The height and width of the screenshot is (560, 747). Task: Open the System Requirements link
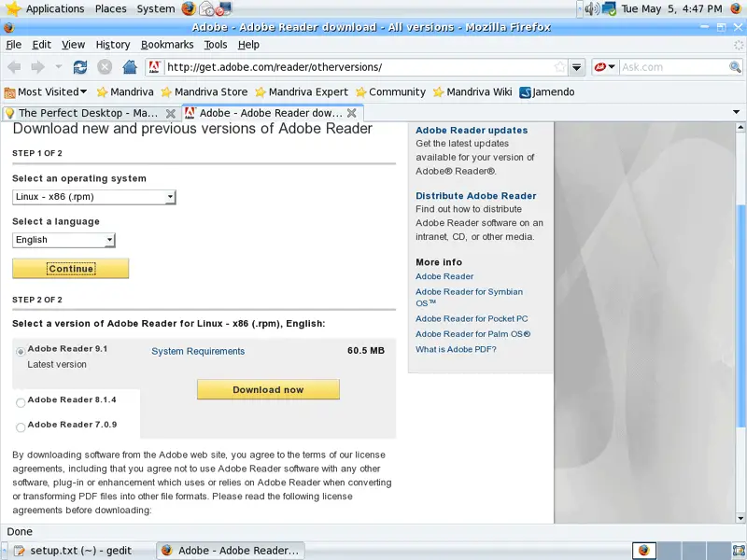click(x=198, y=352)
